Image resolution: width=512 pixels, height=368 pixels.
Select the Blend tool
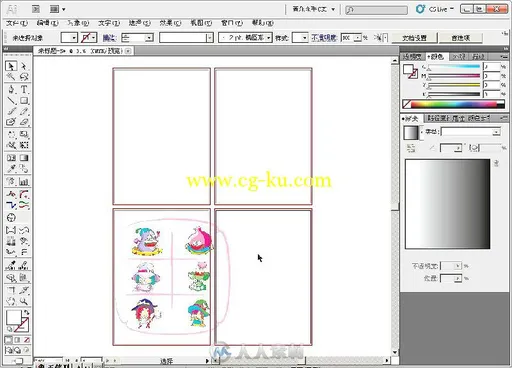tap(24, 168)
